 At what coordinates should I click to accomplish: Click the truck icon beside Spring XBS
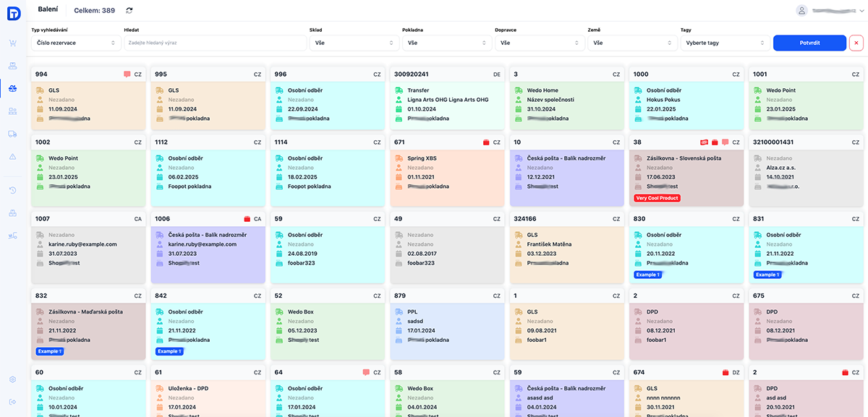(399, 158)
